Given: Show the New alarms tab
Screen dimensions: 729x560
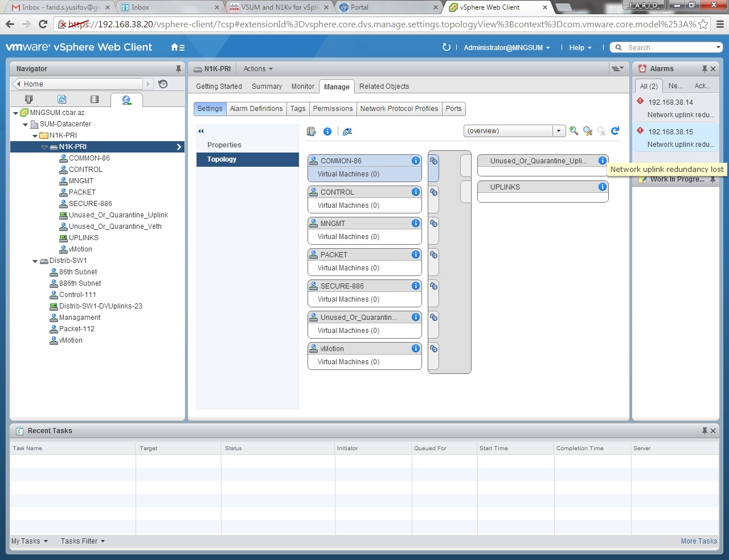Looking at the screenshot, I should click(675, 86).
